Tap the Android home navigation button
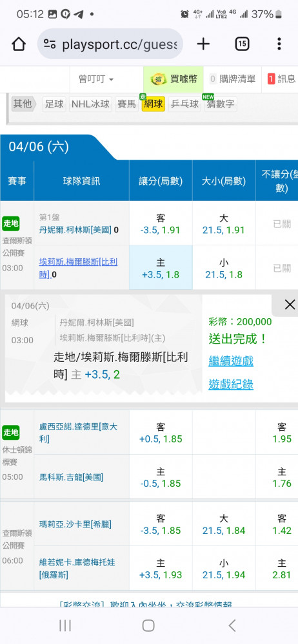This screenshot has height=644, width=298. pyautogui.click(x=148, y=625)
